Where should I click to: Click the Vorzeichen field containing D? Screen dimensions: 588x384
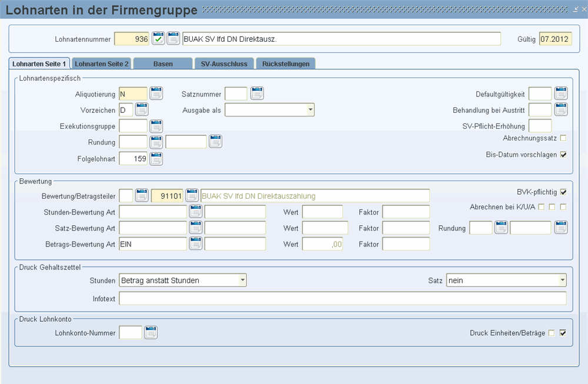[x=126, y=110]
